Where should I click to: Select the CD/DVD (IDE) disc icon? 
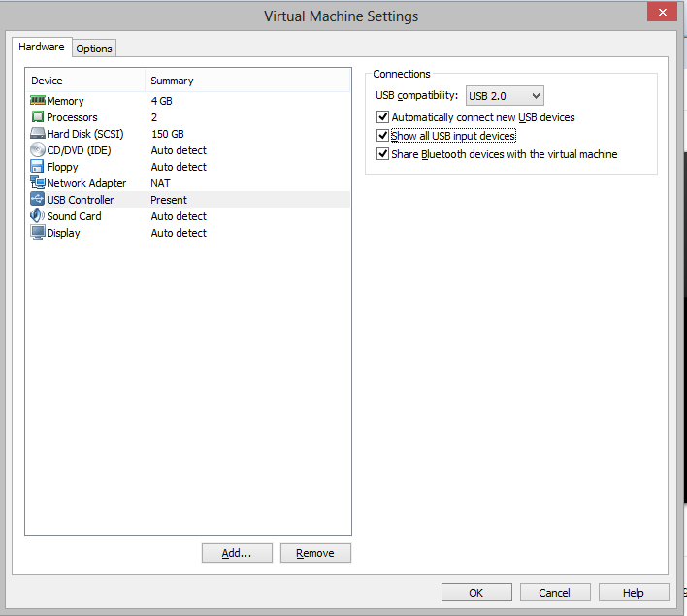pos(38,149)
